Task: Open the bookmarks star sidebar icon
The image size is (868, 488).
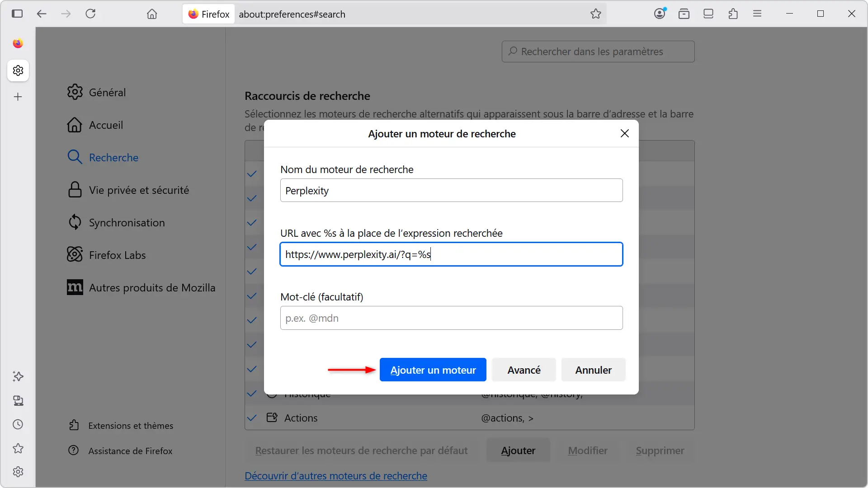Action: (x=18, y=448)
